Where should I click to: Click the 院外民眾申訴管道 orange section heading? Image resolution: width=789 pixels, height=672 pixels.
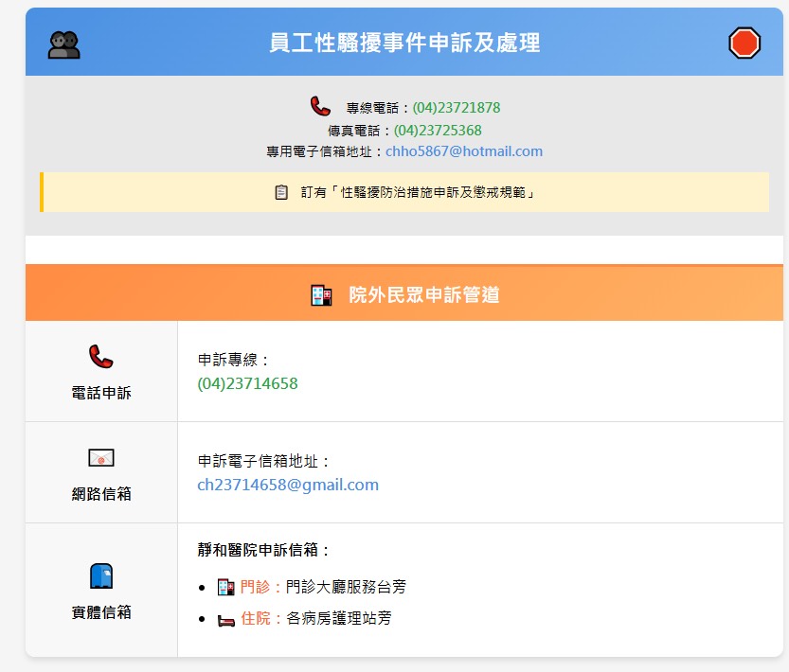[423, 295]
